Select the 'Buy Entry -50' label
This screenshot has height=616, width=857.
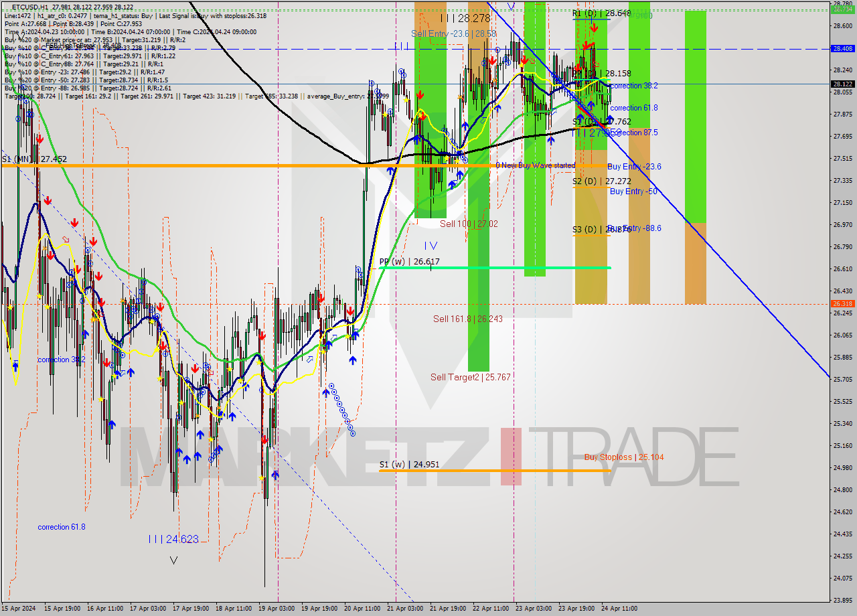click(633, 191)
